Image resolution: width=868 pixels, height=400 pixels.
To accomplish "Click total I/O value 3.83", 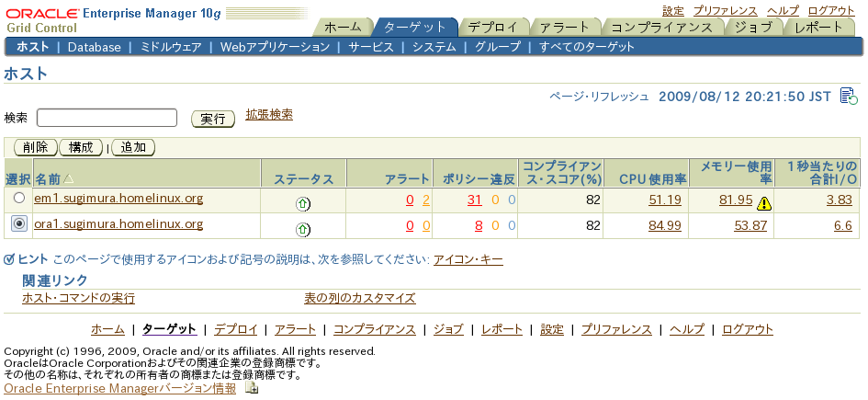I will point(840,200).
